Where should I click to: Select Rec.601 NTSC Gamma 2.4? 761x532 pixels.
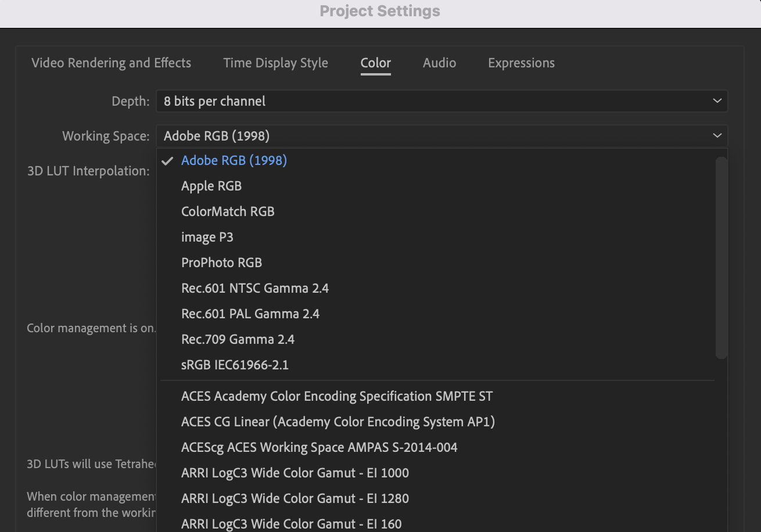255,288
